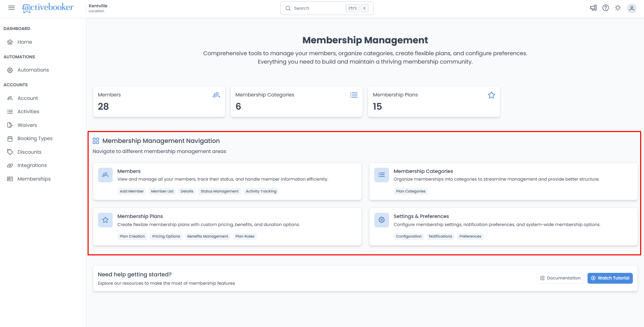Click the Pricing Options tag
This screenshot has height=327, width=644.
(x=166, y=237)
